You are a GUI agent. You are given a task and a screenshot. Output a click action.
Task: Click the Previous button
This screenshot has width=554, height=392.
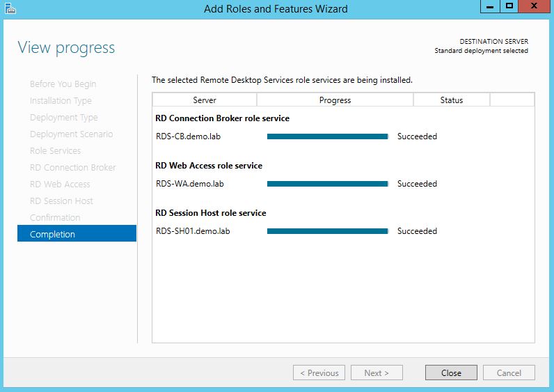[319, 373]
